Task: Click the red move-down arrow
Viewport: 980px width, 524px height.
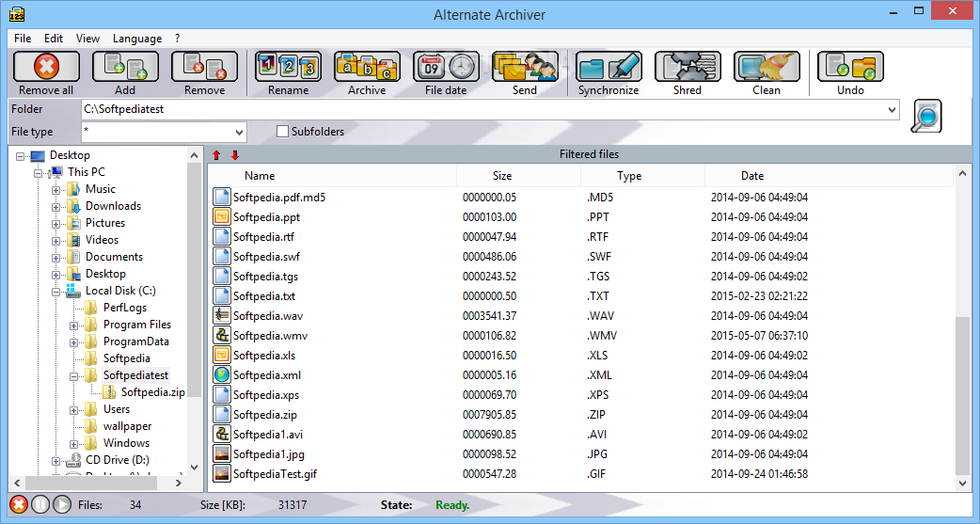Action: [x=235, y=155]
